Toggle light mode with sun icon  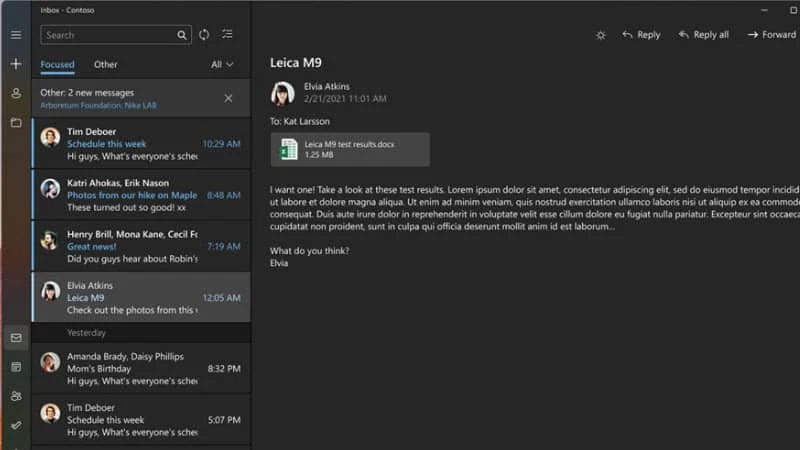[601, 35]
